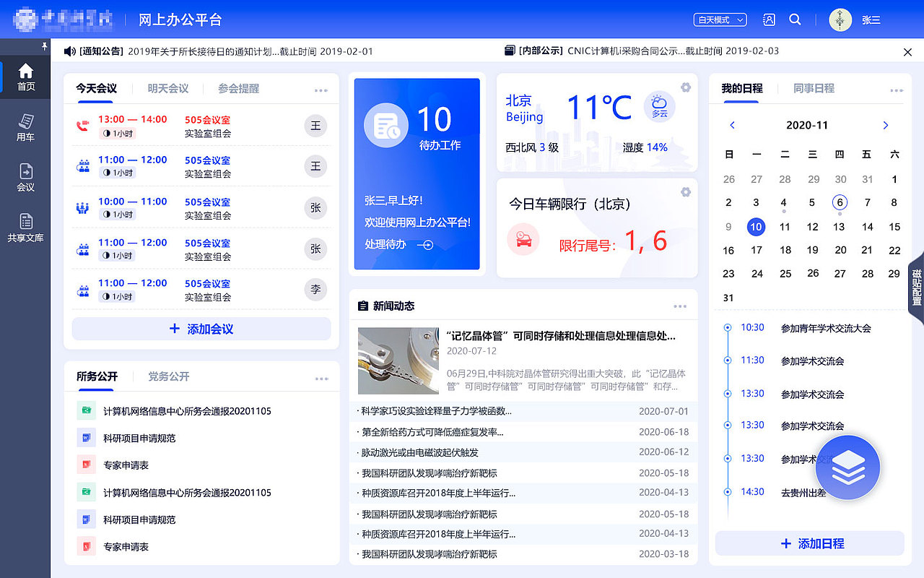Image resolution: width=924 pixels, height=578 pixels.
Task: Open the contacts icon beside search
Action: (x=768, y=20)
